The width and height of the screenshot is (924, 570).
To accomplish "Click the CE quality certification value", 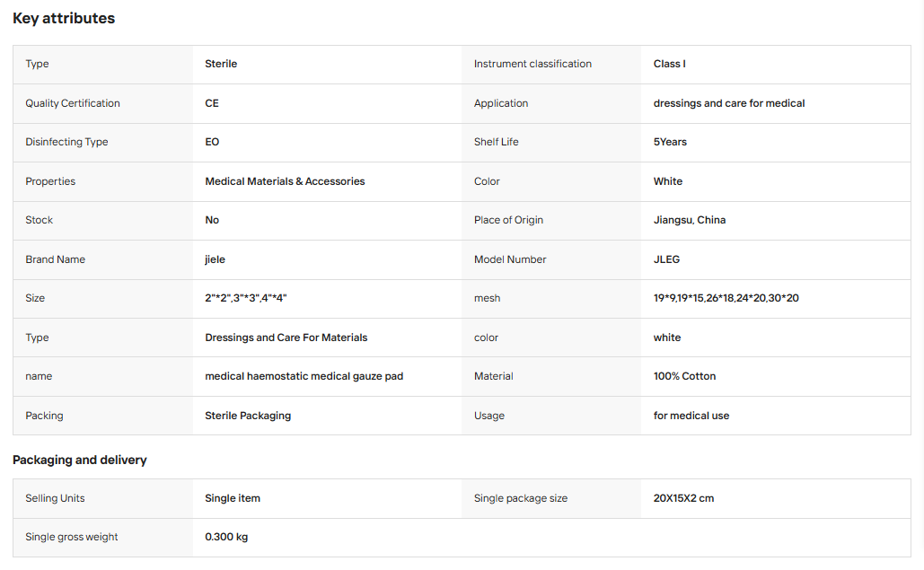I will pyautogui.click(x=212, y=103).
